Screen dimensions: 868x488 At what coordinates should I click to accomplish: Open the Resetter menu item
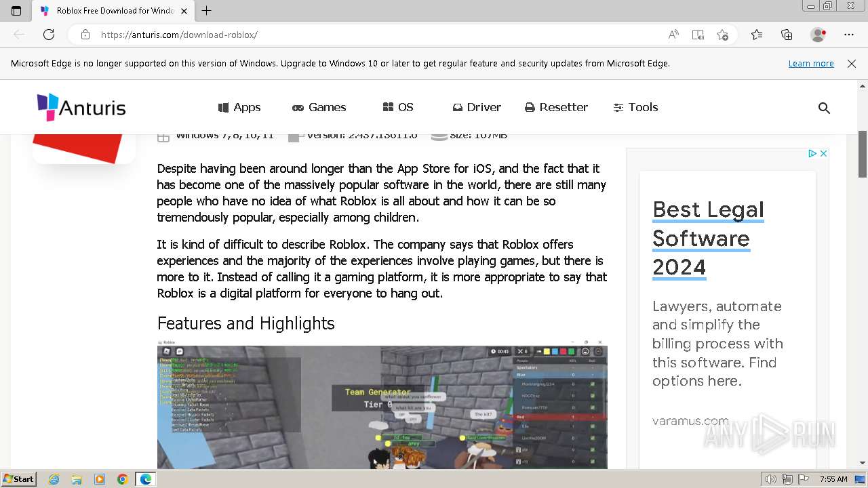556,107
